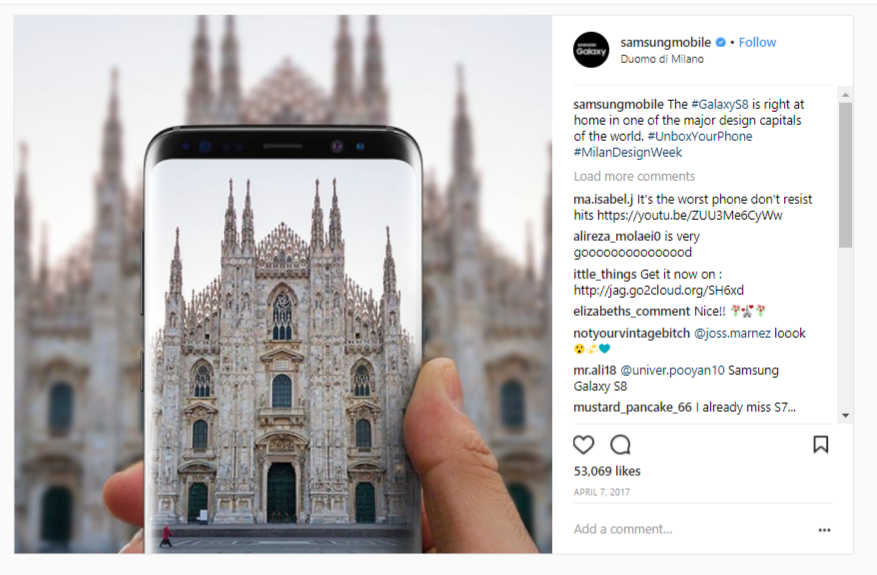Open the three-dot more options menu
The width and height of the screenshot is (877, 575).
(x=824, y=530)
